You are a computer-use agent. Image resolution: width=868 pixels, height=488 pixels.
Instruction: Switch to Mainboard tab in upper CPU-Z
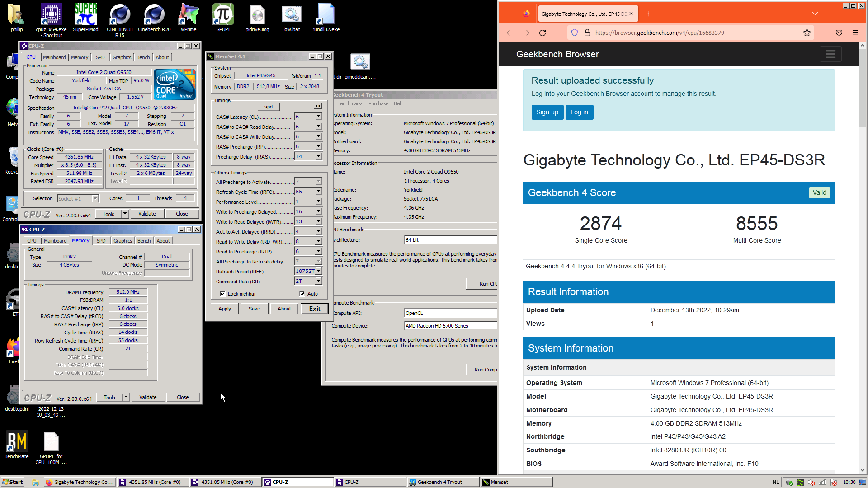click(x=54, y=57)
